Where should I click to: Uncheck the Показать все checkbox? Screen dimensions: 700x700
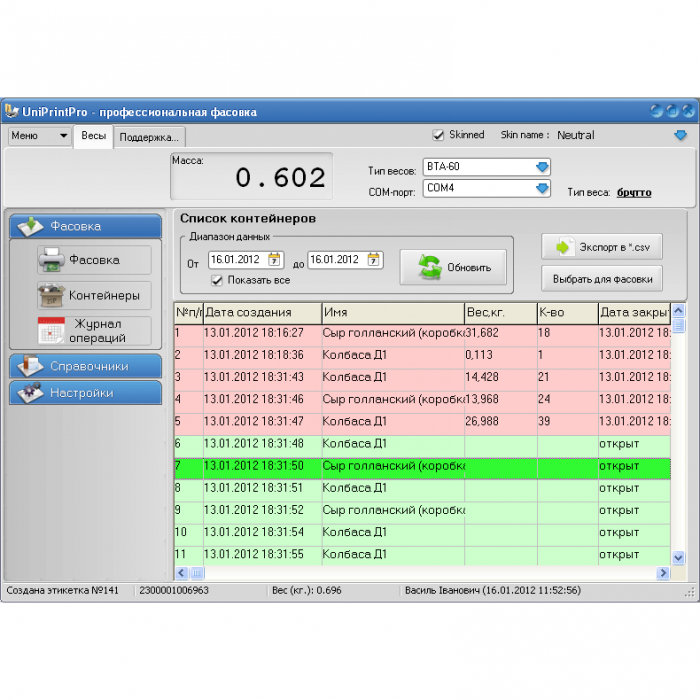point(217,280)
